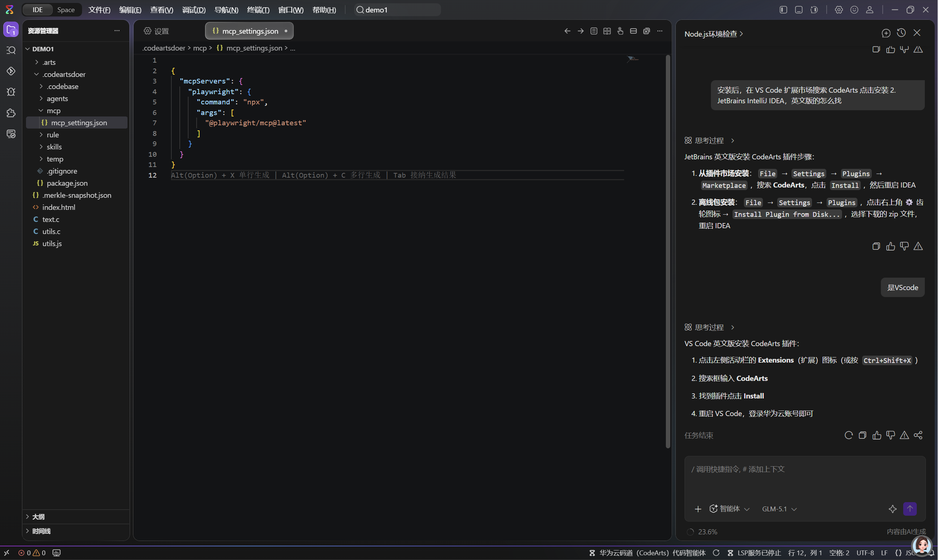Open more editor actions ellipsis
This screenshot has width=938, height=560.
click(660, 31)
